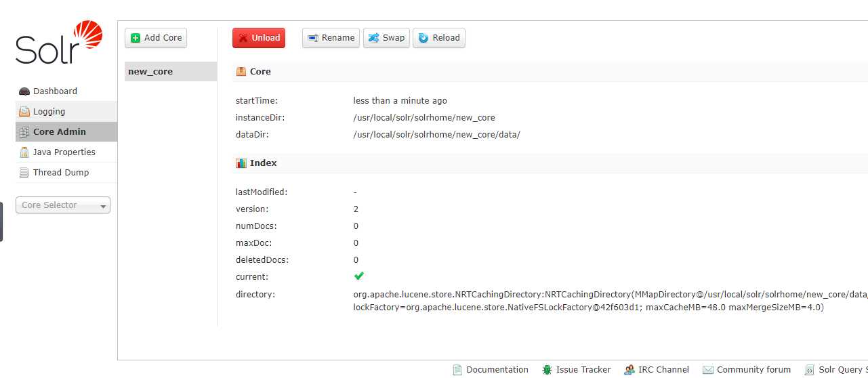Click the Community forum envelope icon

point(708,370)
